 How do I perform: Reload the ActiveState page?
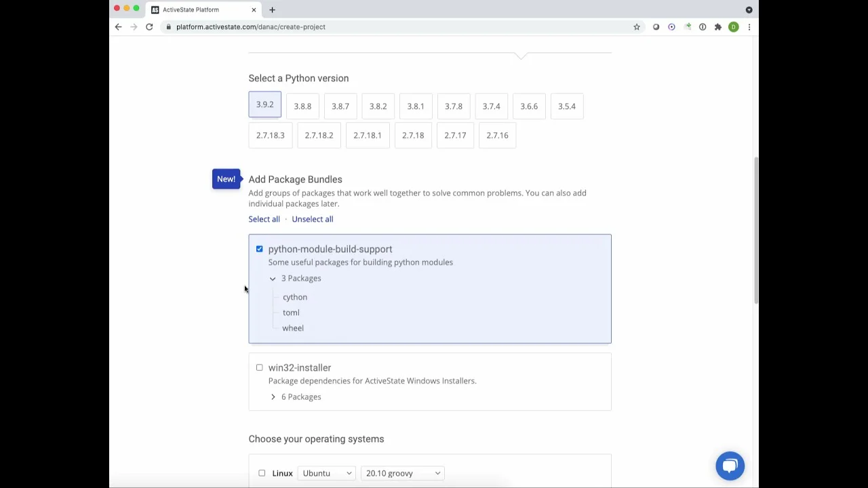point(149,26)
